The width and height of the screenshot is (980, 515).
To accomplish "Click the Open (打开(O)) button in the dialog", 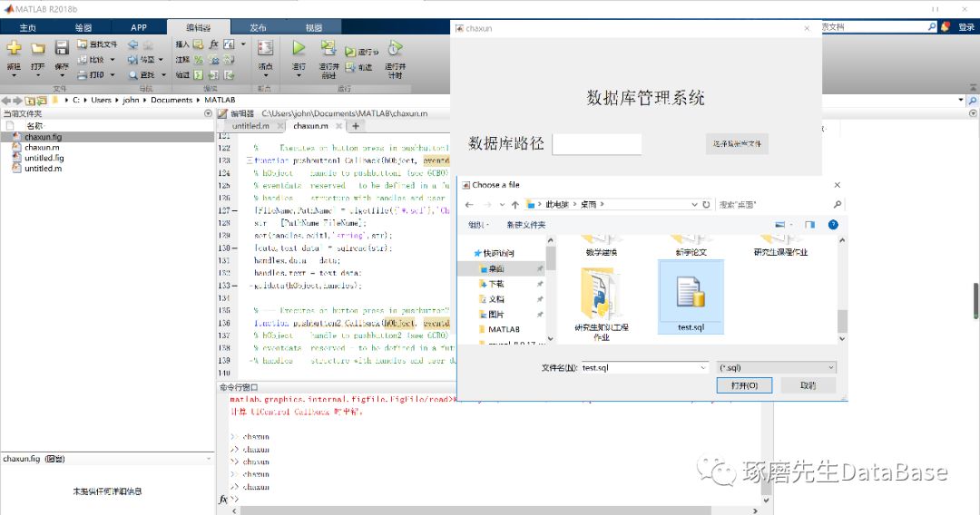I will pos(744,385).
